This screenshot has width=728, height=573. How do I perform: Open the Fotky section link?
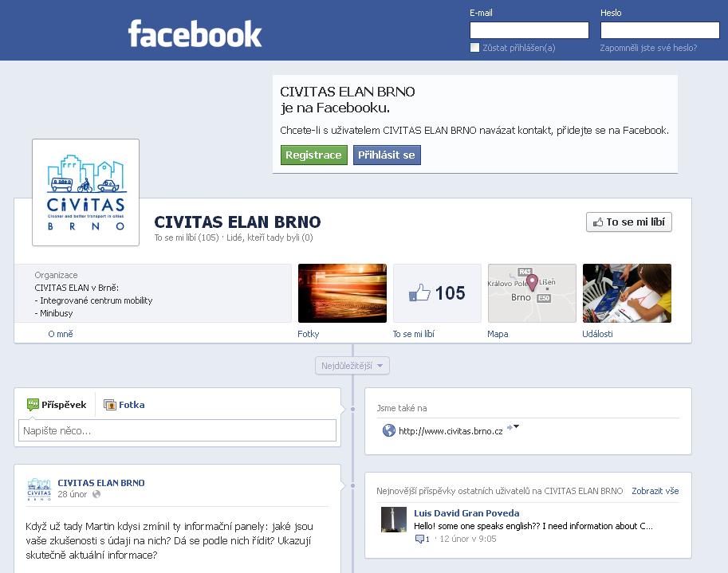click(x=309, y=334)
